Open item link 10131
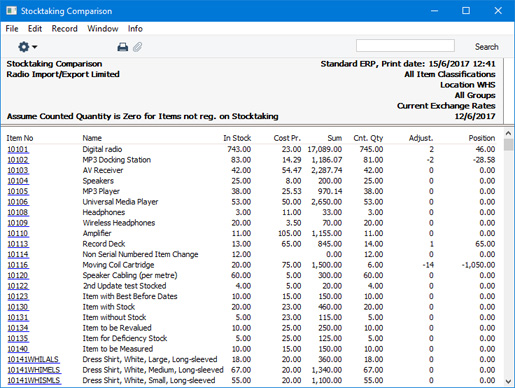 click(18, 317)
